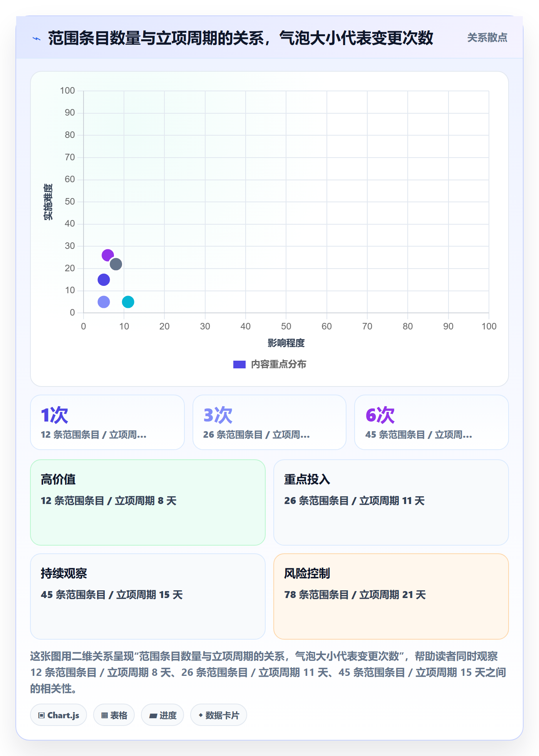Click the chart title about 范围条目数量与立项周期
539x756 pixels.
pos(241,38)
